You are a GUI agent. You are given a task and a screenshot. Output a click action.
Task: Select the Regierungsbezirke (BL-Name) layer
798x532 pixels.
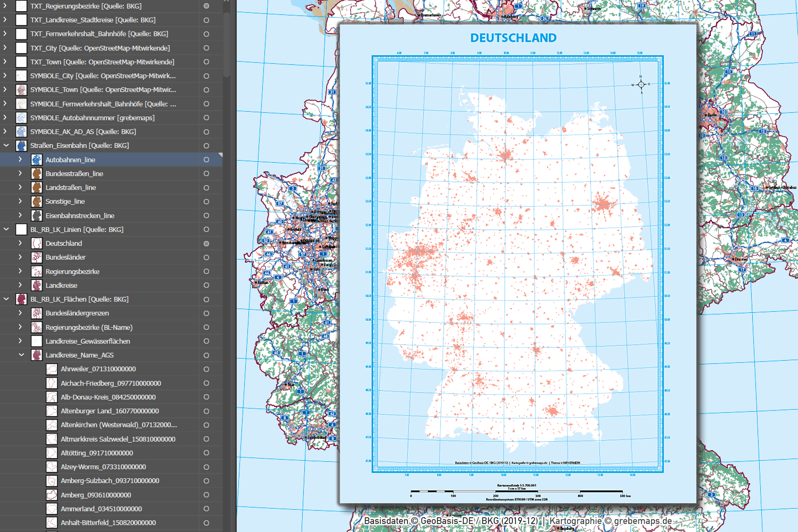89,327
